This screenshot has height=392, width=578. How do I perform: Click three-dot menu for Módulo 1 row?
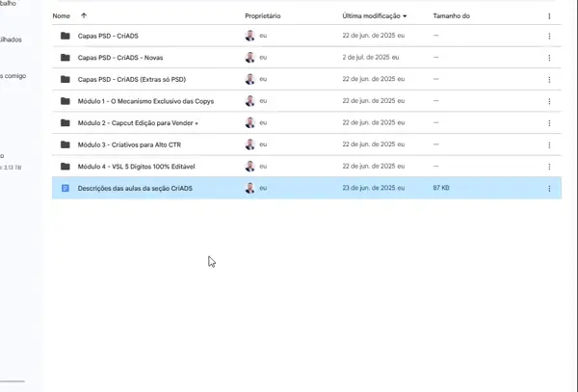point(549,101)
